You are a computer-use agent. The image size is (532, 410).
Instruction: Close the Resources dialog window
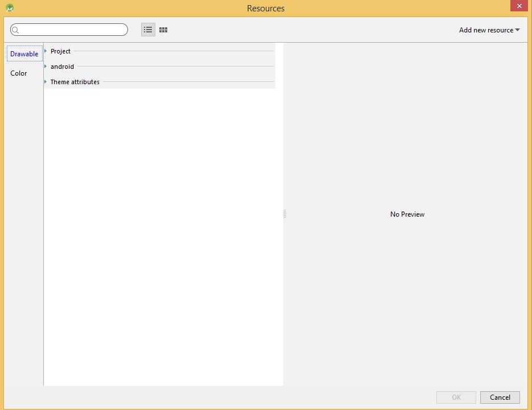(x=518, y=6)
